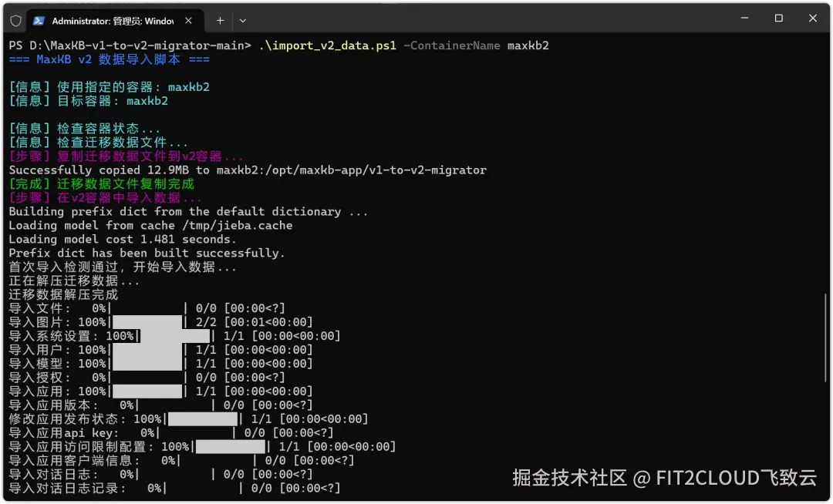This screenshot has height=504, width=833.
Task: Close the Administrator PowerShell tab
Action: (189, 21)
